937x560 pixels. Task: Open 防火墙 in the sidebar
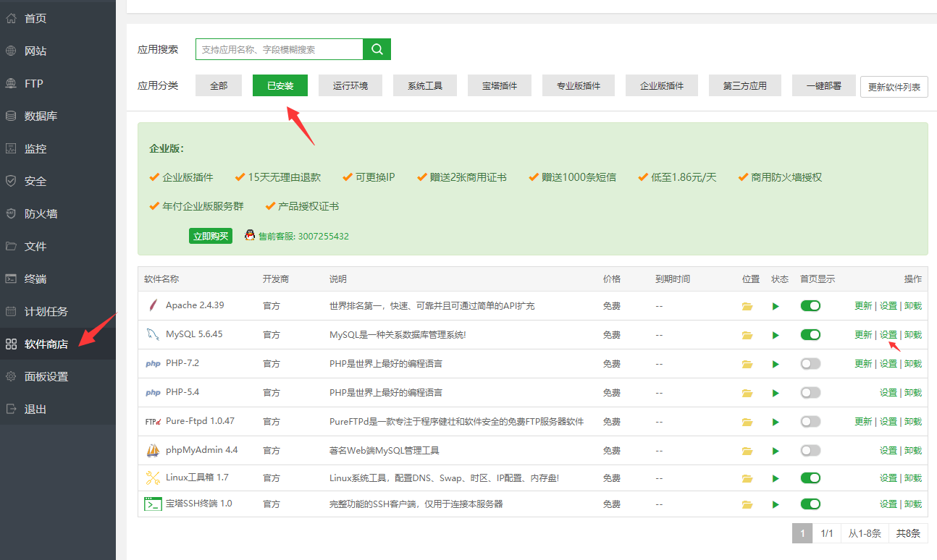click(x=58, y=213)
